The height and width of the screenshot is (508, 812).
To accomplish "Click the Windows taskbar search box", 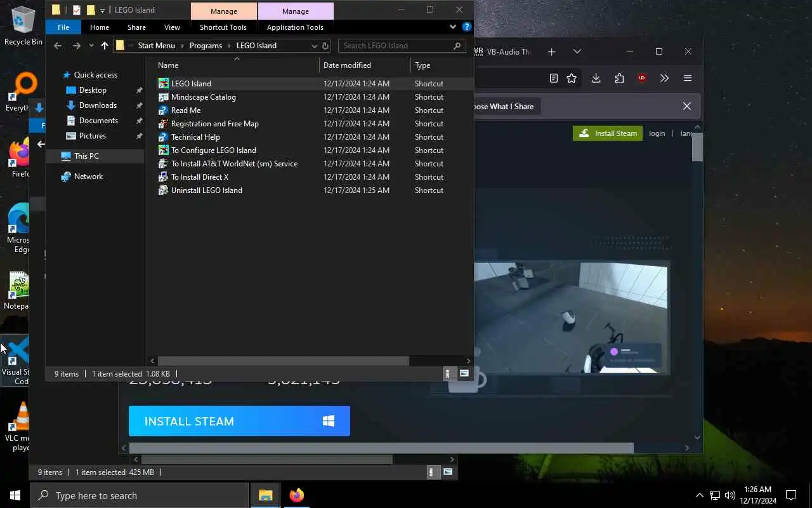I will (x=140, y=495).
